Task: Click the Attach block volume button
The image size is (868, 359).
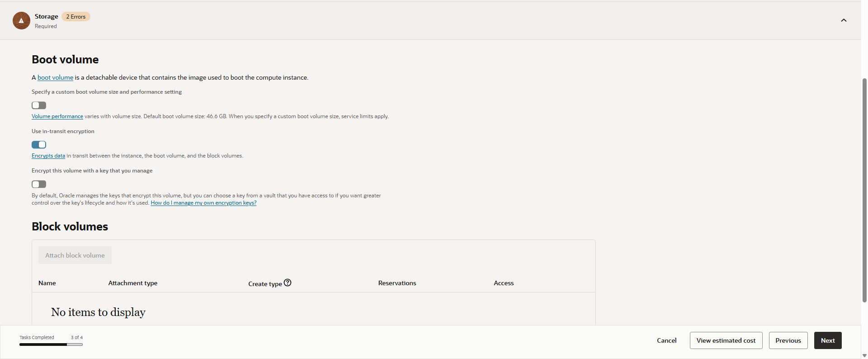Action: pos(75,255)
